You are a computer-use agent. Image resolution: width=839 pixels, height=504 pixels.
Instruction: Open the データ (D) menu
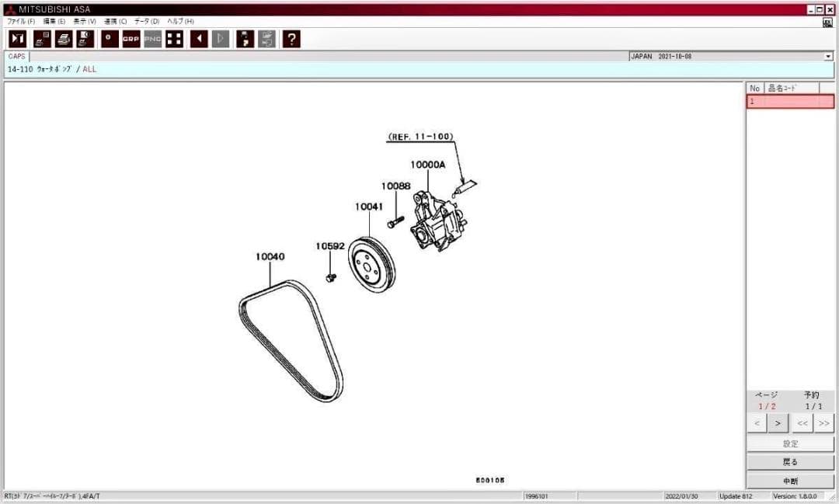pyautogui.click(x=146, y=21)
